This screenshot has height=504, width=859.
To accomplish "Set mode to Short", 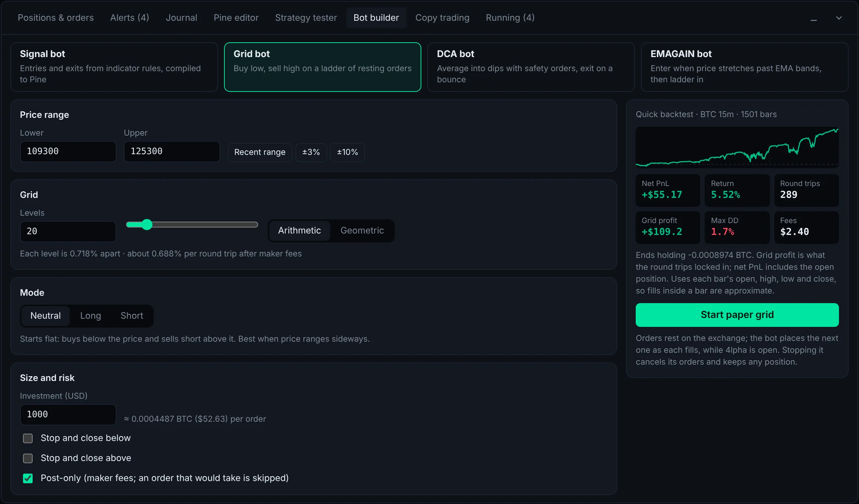I will (x=132, y=316).
